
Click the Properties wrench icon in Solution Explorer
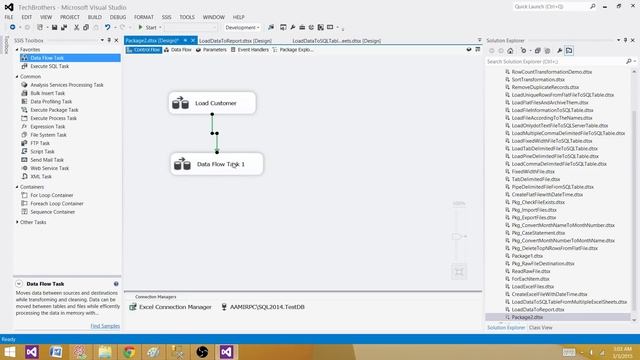point(559,51)
